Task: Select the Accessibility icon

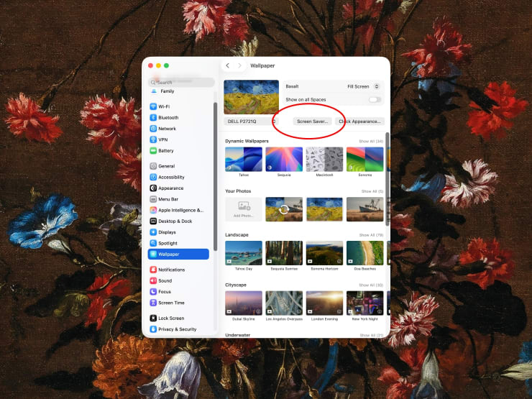Action: [153, 177]
